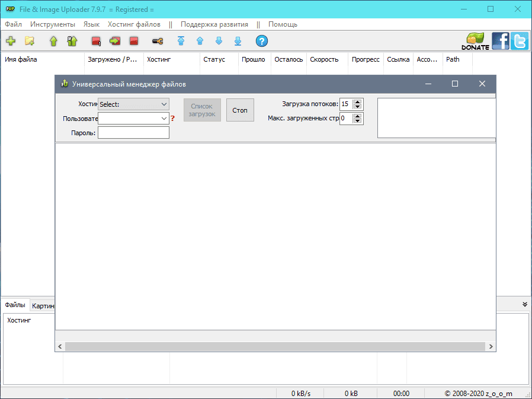532x399 pixels.
Task: Open settings via the wrench icon
Action: click(x=158, y=41)
